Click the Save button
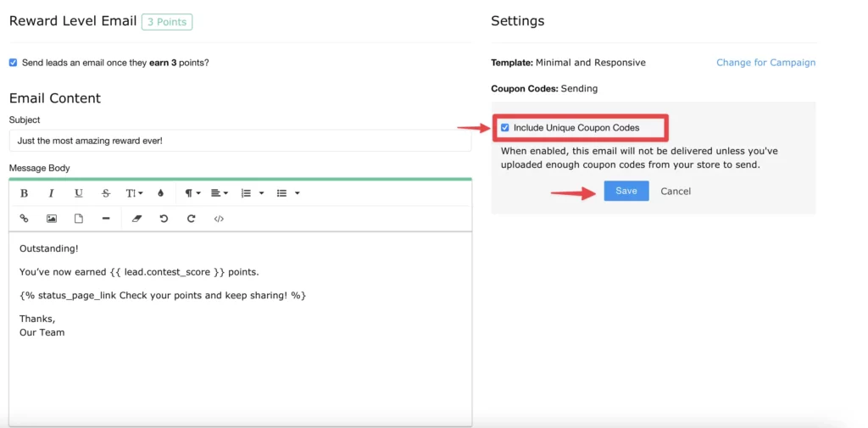This screenshot has height=428, width=868. click(626, 191)
